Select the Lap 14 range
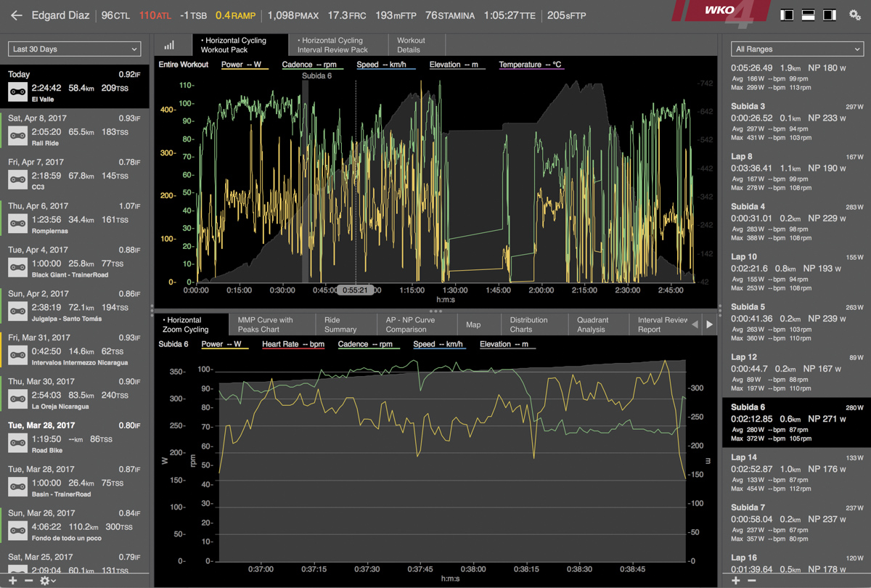The height and width of the screenshot is (588, 871). coord(797,473)
